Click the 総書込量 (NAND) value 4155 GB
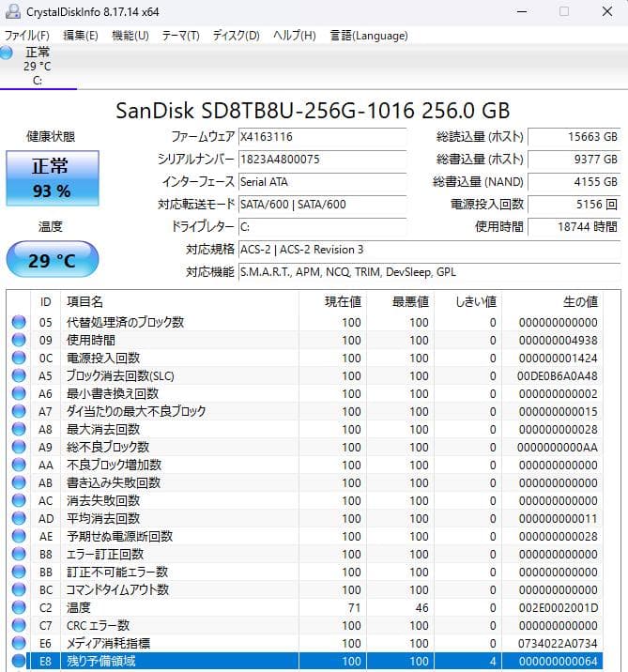This screenshot has width=628, height=672. click(x=574, y=182)
